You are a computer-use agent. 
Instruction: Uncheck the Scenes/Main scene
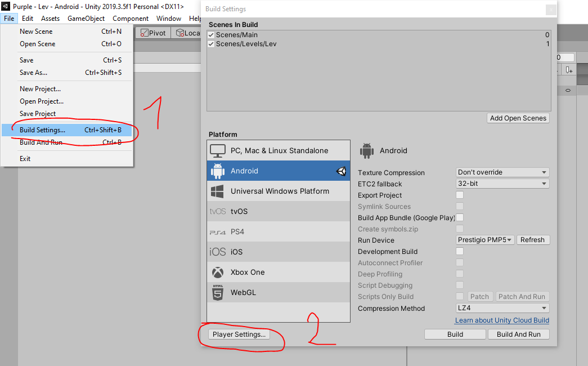[211, 34]
